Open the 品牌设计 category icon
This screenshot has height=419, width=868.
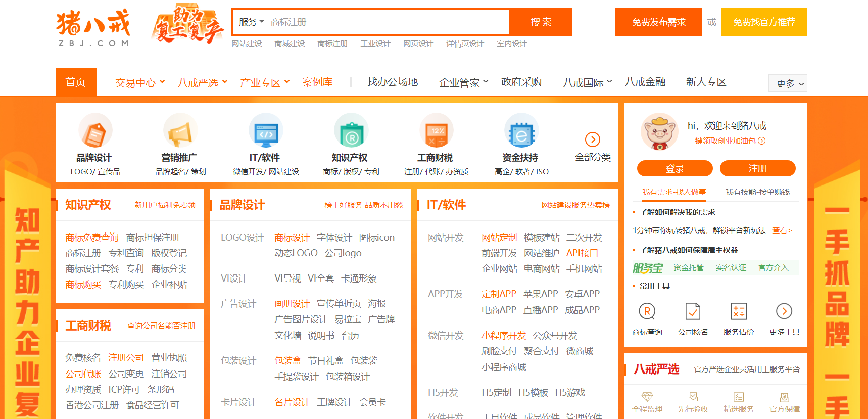95,131
